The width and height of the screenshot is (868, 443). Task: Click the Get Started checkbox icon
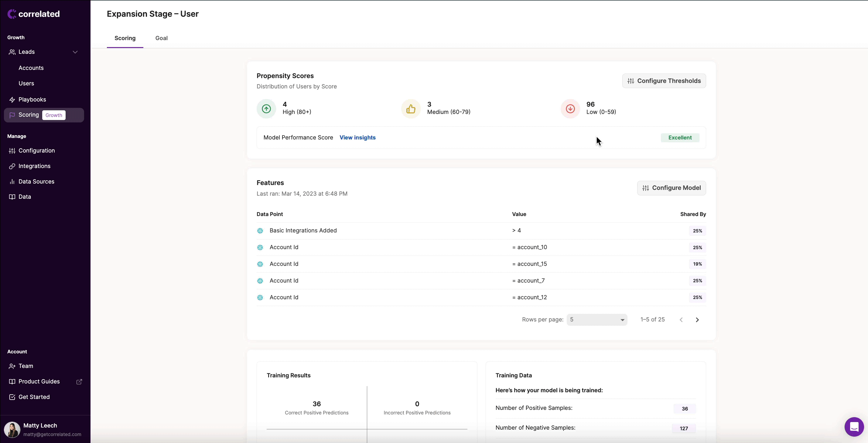[12, 397]
